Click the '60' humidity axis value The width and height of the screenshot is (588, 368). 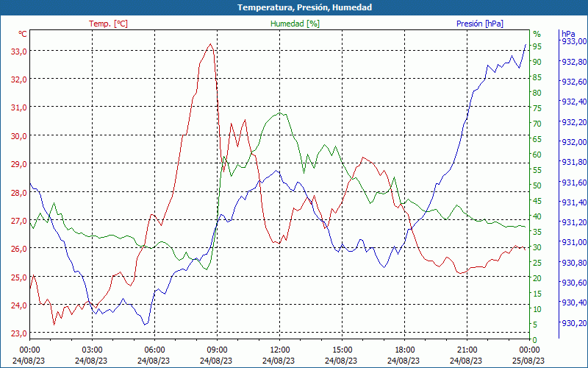[x=537, y=155]
